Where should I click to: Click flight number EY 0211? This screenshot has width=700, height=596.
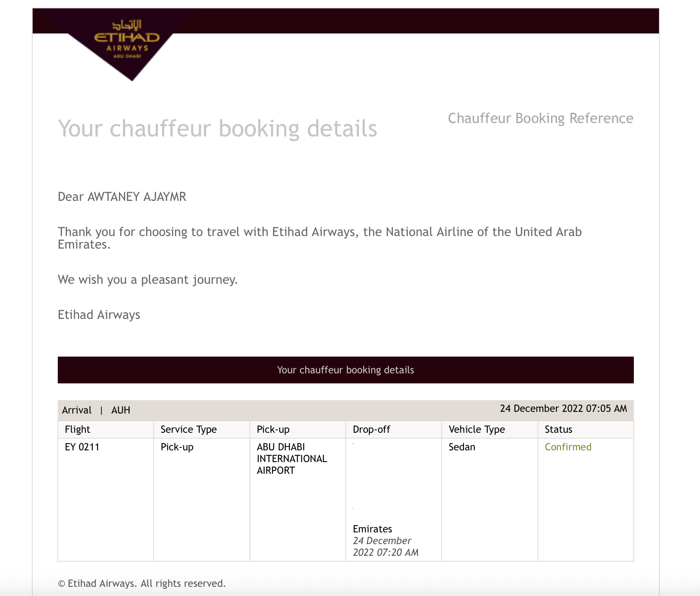click(x=82, y=447)
